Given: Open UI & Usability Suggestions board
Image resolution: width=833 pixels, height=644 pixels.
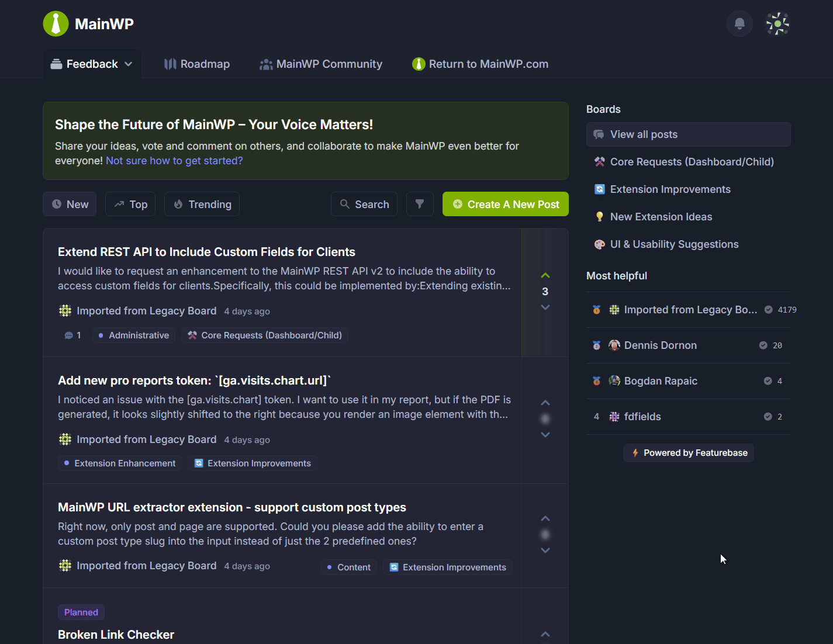Looking at the screenshot, I should click(689, 244).
